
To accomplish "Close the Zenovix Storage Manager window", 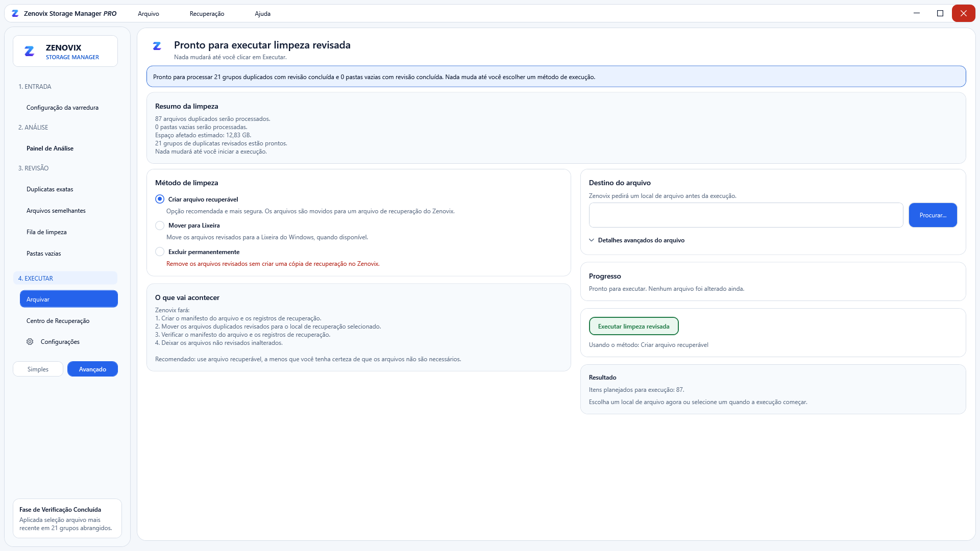I will (x=964, y=13).
